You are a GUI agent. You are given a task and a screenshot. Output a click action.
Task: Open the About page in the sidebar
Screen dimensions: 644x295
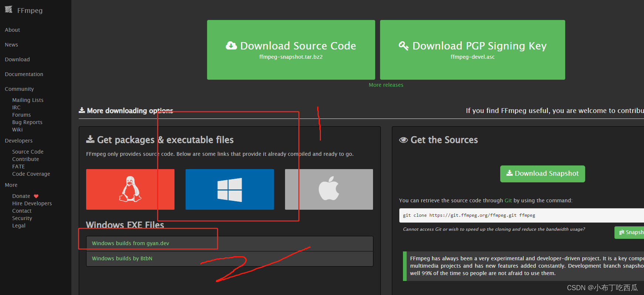pyautogui.click(x=13, y=30)
